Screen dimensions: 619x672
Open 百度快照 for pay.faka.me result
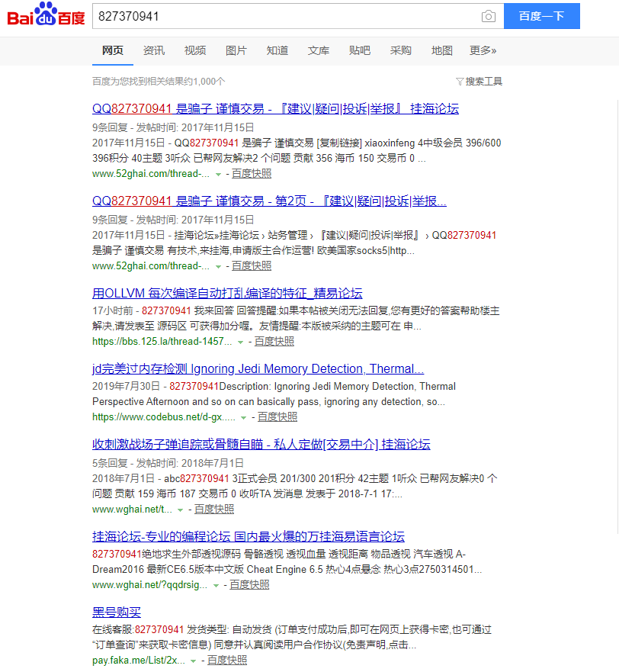click(x=227, y=661)
